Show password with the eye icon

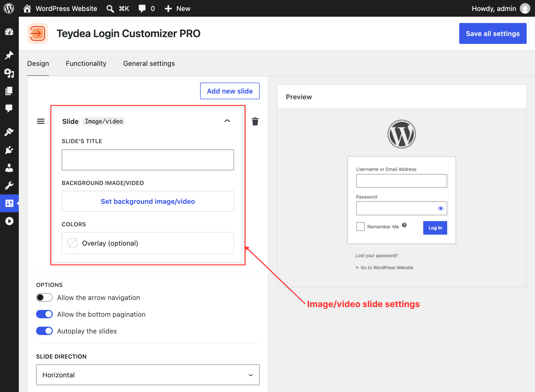click(x=441, y=208)
